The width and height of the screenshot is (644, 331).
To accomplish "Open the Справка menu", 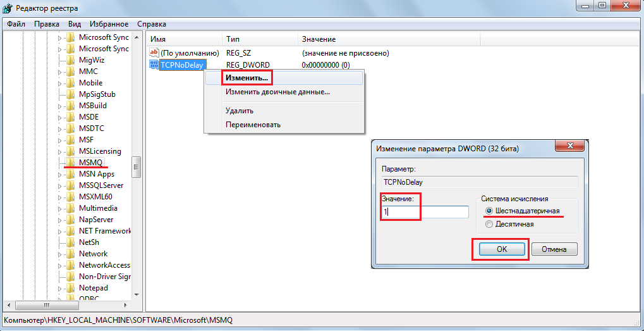I will [x=152, y=24].
